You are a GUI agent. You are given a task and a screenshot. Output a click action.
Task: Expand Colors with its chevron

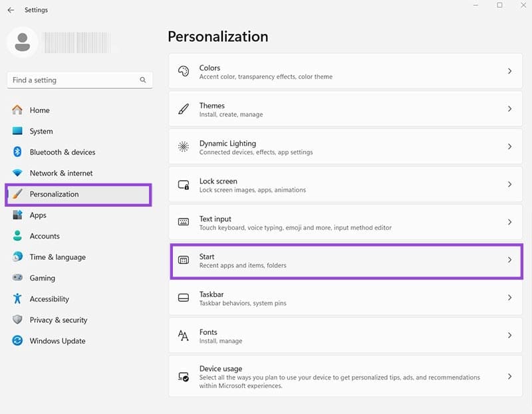point(509,71)
